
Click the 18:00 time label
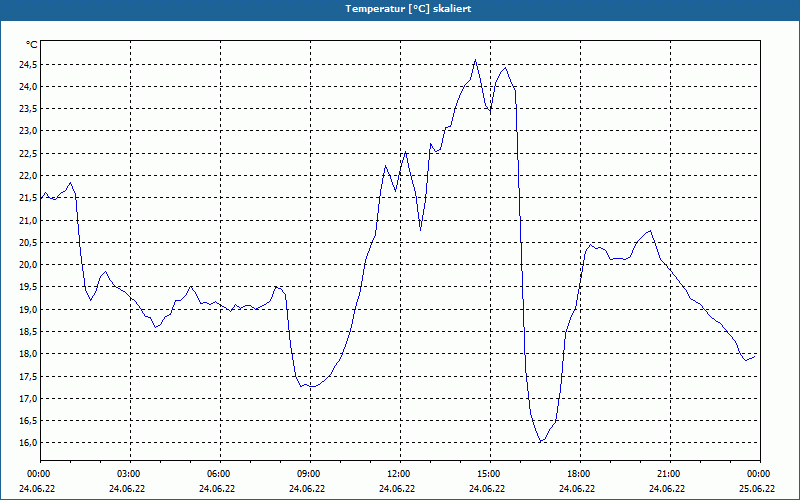tap(580, 474)
